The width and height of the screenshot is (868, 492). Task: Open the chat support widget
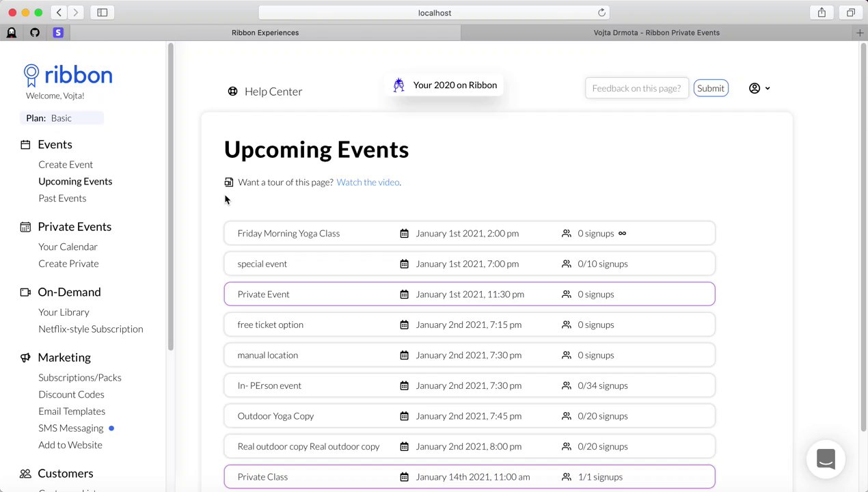(x=826, y=459)
